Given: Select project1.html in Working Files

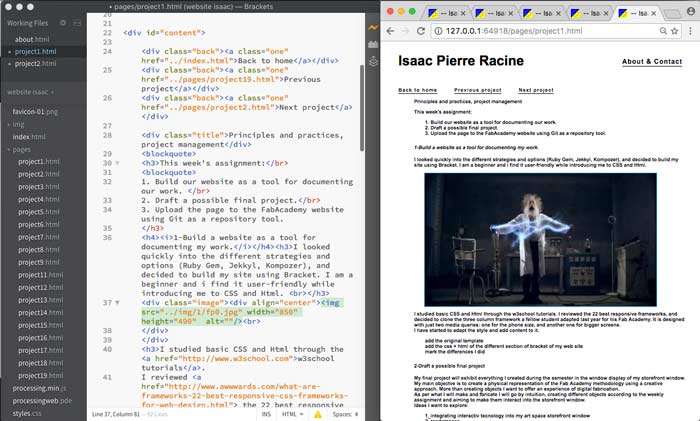Looking at the screenshot, I should [35, 51].
